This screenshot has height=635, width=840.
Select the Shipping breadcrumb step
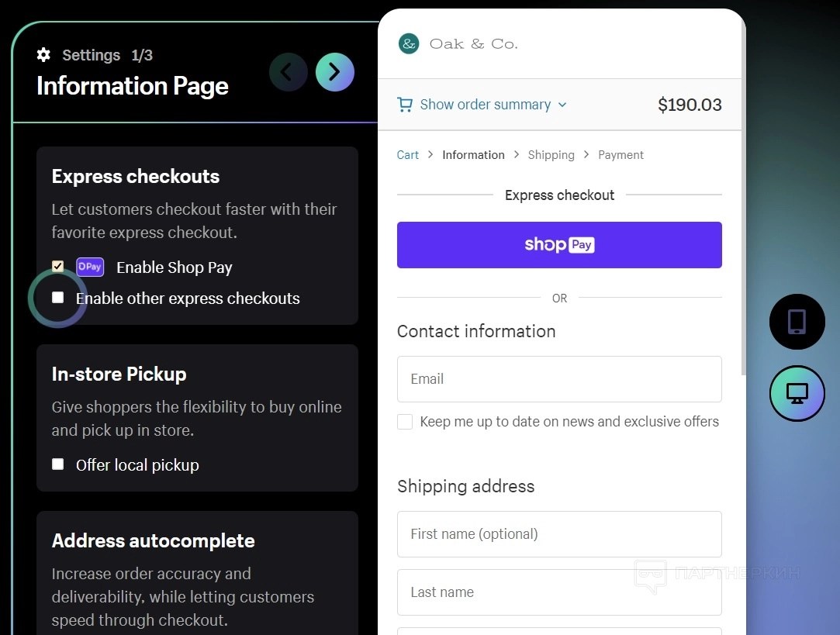551,155
